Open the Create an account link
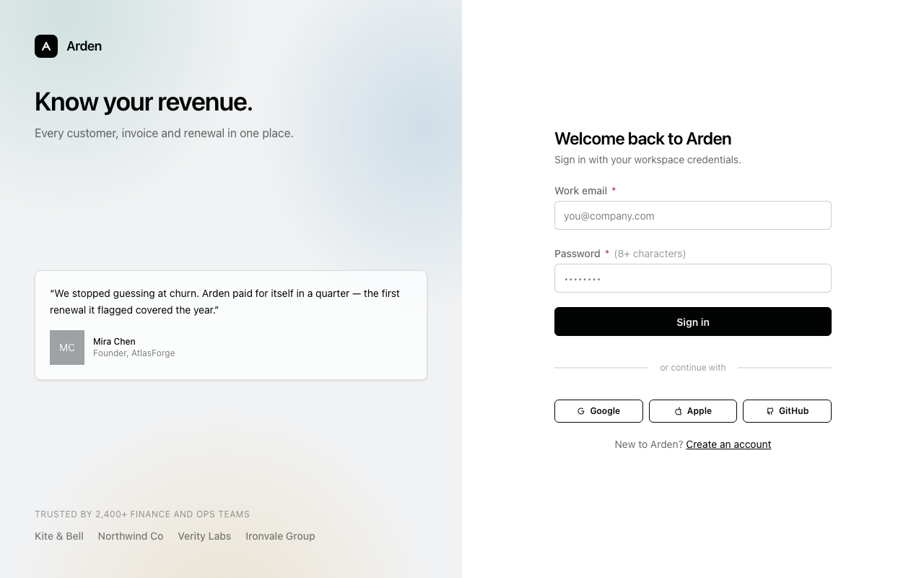The width and height of the screenshot is (924, 578). [x=728, y=444]
